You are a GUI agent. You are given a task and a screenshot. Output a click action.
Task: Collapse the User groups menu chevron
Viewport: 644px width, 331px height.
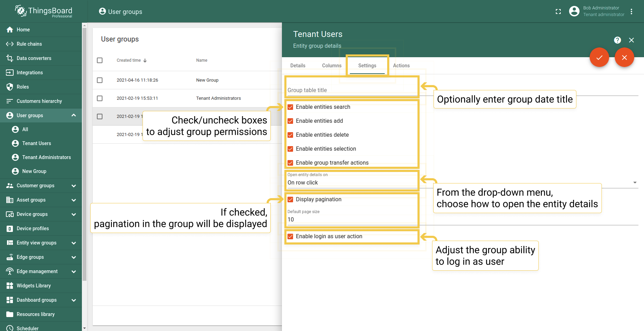point(74,115)
